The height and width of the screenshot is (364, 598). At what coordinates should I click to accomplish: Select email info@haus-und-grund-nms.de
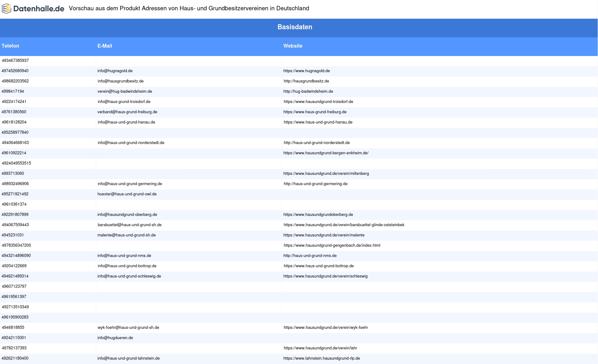(124, 256)
